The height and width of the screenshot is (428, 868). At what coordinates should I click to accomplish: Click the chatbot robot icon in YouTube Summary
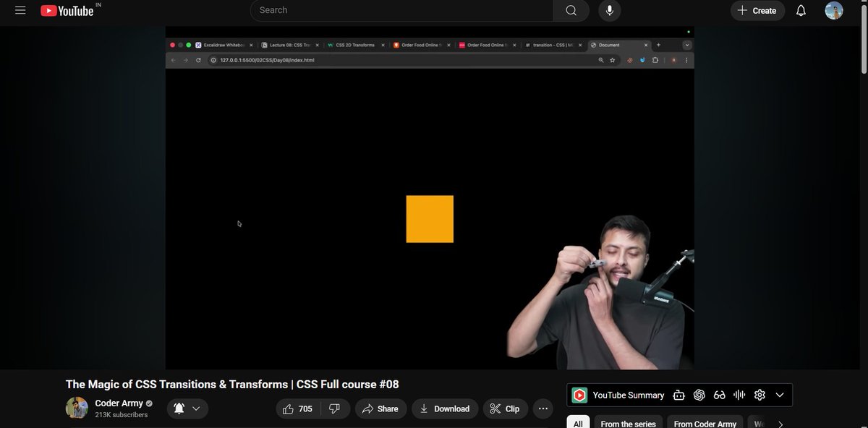(678, 395)
